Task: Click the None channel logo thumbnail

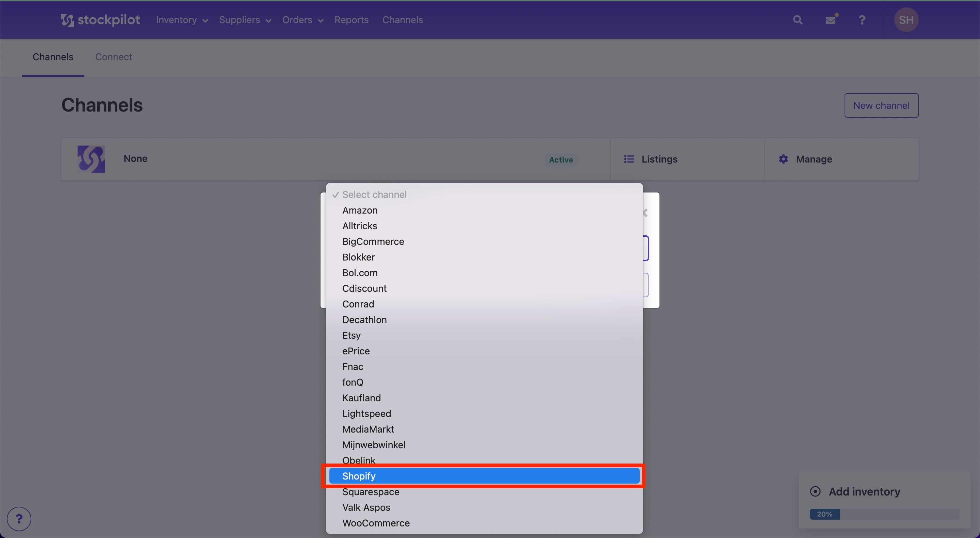Action: [x=91, y=159]
